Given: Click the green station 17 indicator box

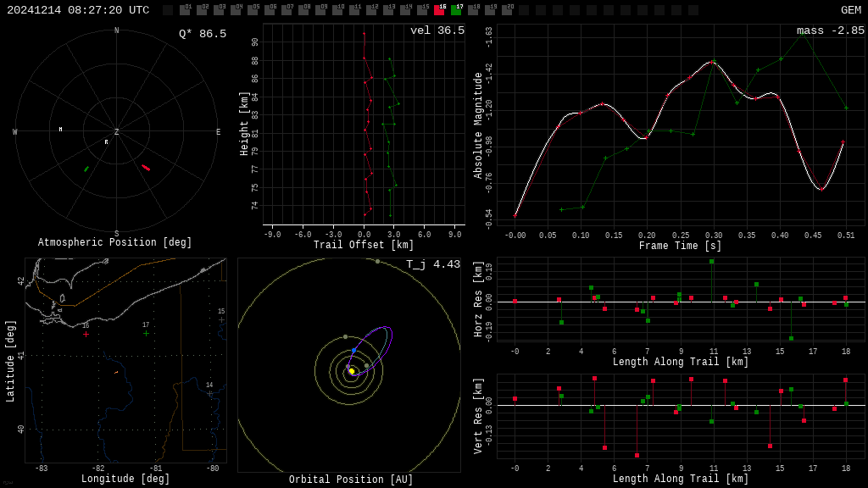Looking at the screenshot, I should (456, 10).
